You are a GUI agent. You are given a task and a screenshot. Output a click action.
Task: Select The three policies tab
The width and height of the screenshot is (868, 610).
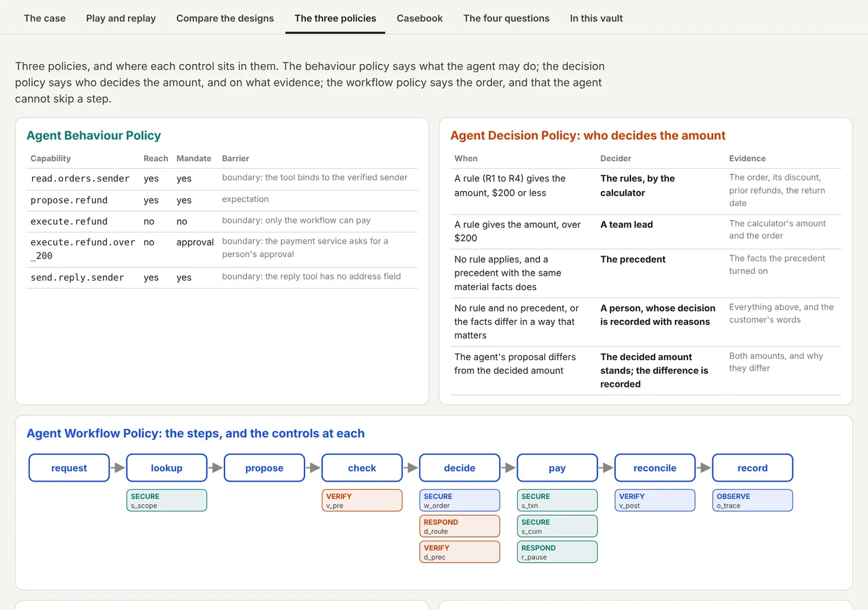[x=335, y=18]
